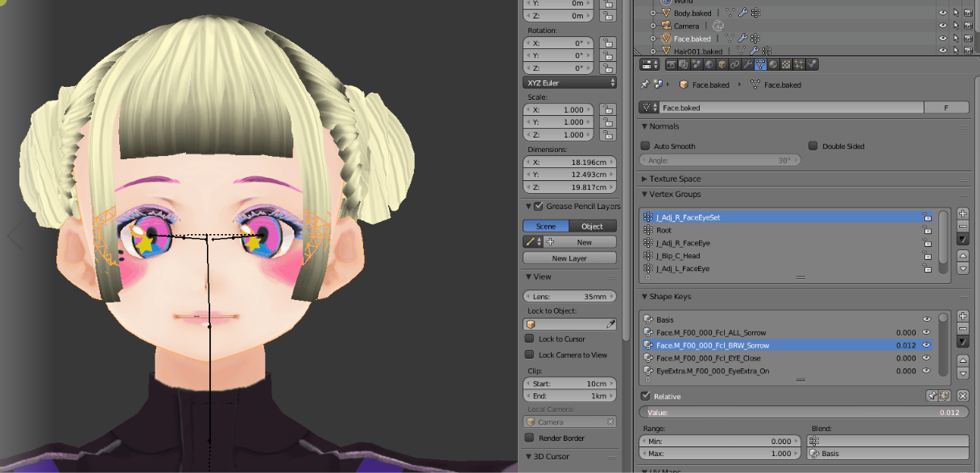
Task: Open the Render camera properties tab
Action: pyautogui.click(x=671, y=64)
